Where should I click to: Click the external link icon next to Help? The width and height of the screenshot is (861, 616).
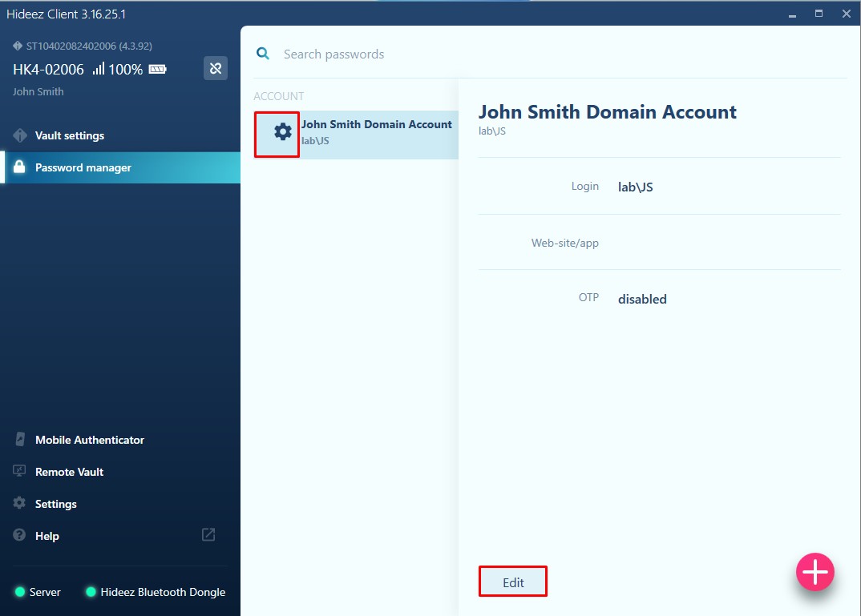(208, 535)
